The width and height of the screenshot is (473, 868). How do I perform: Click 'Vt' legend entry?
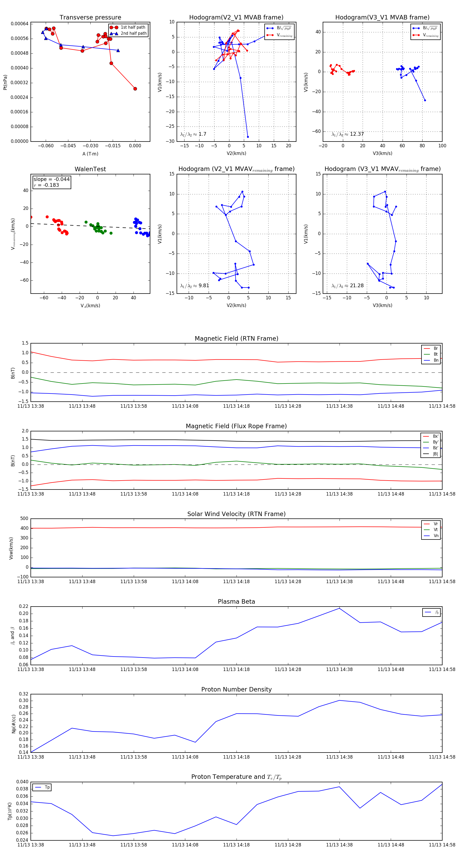[431, 530]
